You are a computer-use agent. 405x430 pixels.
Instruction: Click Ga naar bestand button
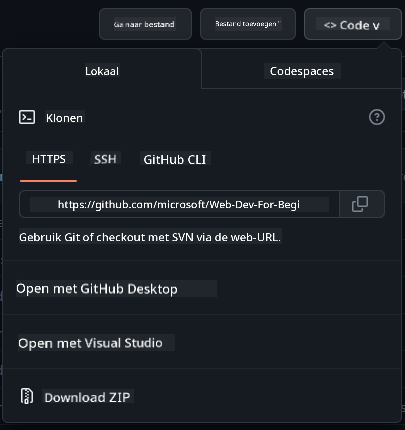click(145, 24)
